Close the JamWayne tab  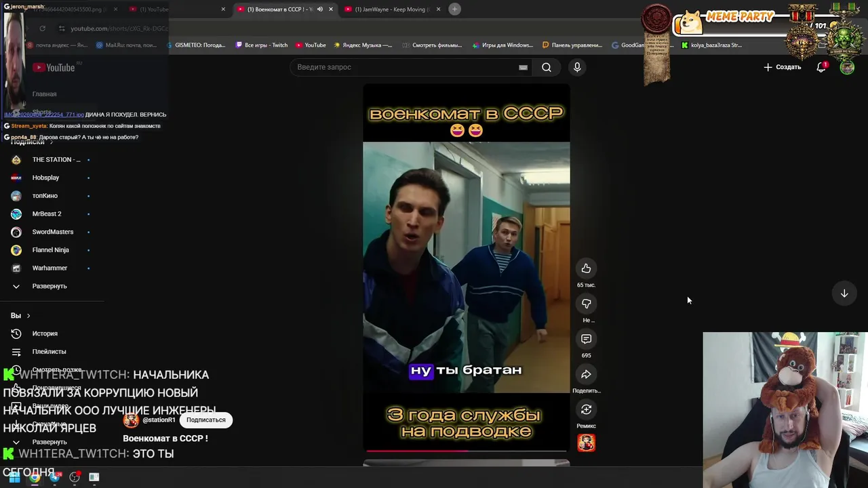[x=438, y=9]
